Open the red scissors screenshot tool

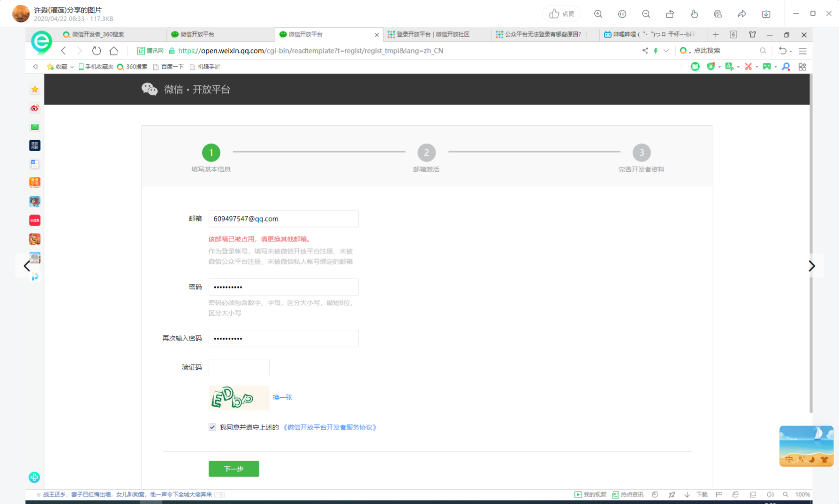click(x=748, y=66)
